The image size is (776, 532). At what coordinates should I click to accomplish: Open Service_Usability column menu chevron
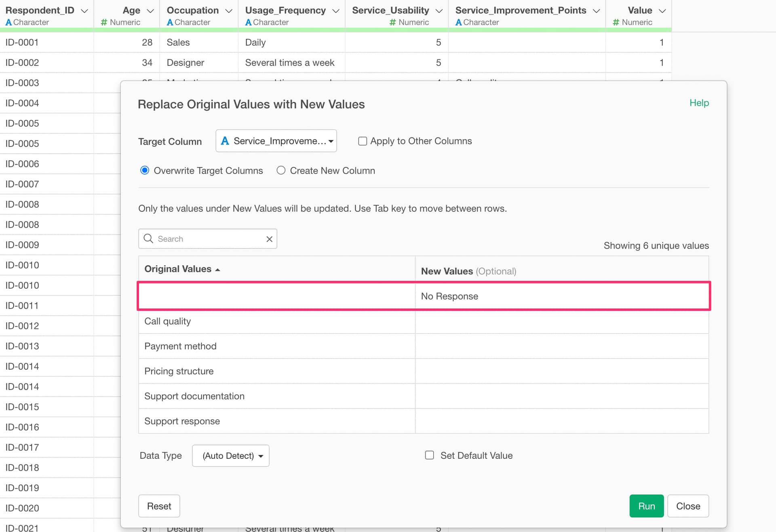[x=439, y=11]
